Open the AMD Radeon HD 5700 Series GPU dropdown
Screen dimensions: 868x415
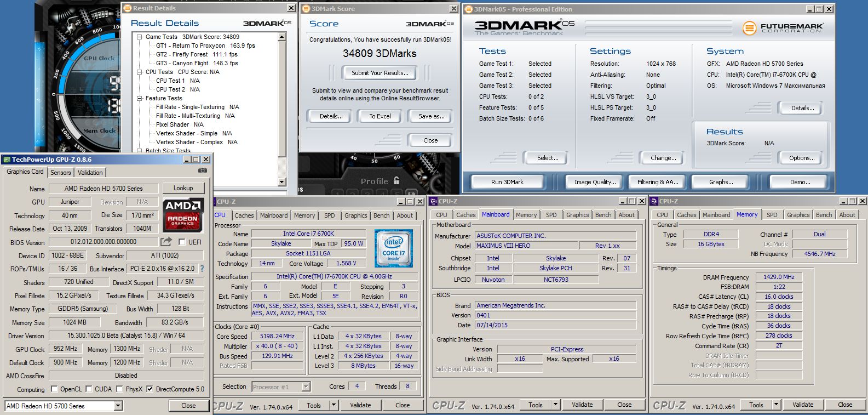(118, 406)
